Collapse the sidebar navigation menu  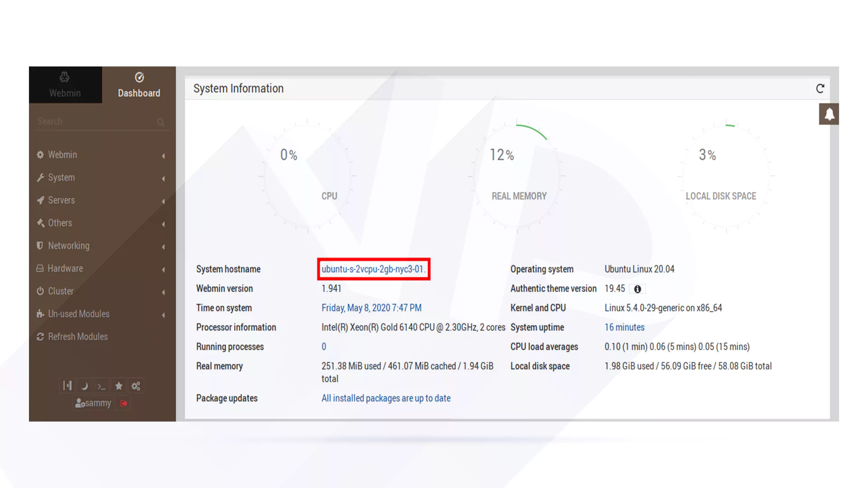click(x=67, y=386)
